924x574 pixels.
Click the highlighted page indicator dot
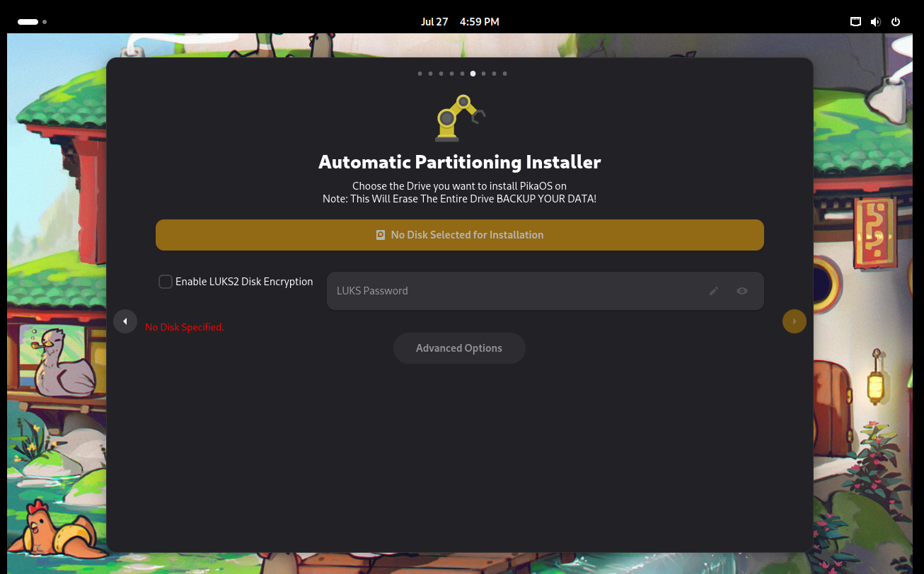pyautogui.click(x=473, y=74)
